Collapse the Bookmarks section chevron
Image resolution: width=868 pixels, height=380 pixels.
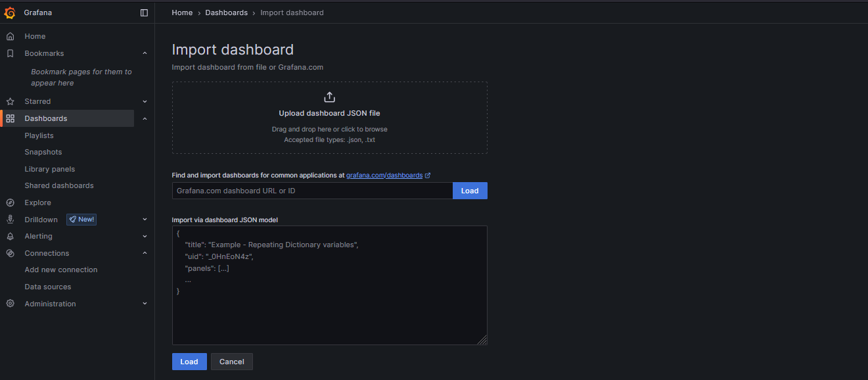coord(145,53)
